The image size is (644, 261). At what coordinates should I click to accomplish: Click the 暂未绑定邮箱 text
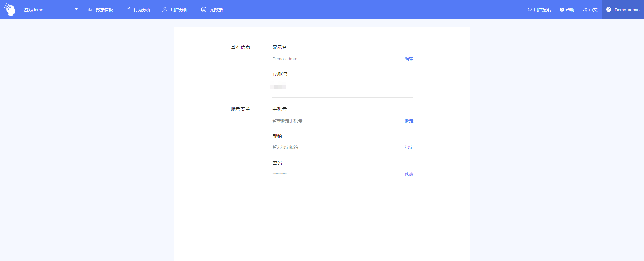[285, 147]
